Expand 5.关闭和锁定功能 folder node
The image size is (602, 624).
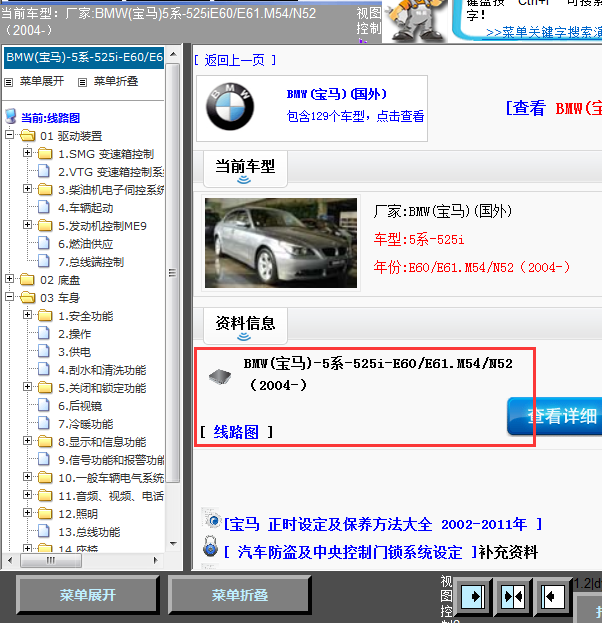27,387
